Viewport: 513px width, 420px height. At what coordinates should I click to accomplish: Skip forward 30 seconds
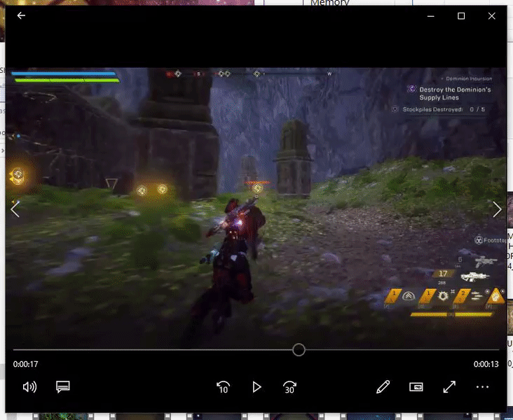tap(289, 387)
